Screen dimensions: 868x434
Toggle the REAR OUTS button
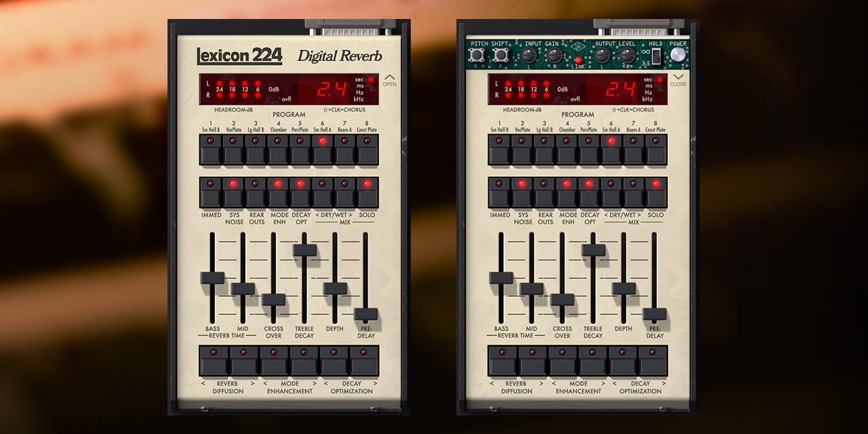point(254,192)
